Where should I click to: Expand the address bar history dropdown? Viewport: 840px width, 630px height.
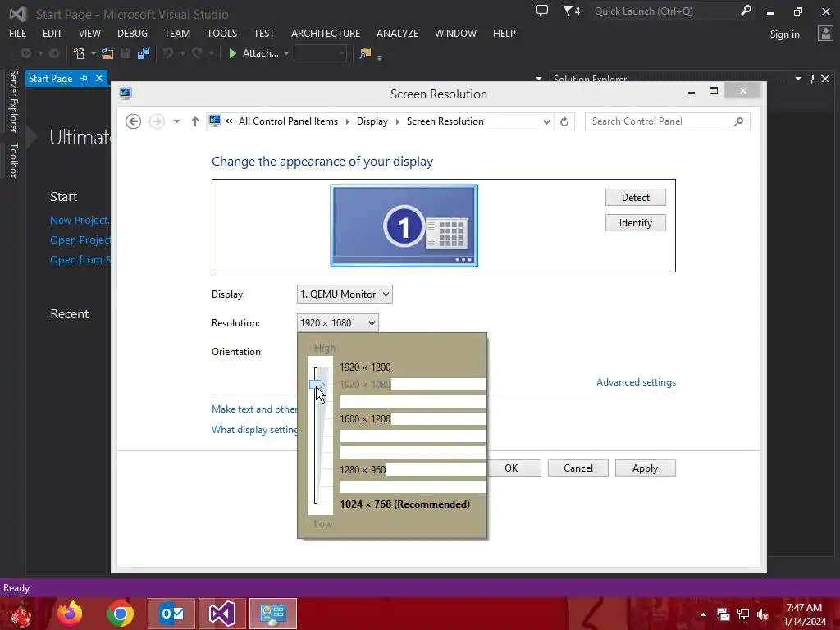coord(546,121)
